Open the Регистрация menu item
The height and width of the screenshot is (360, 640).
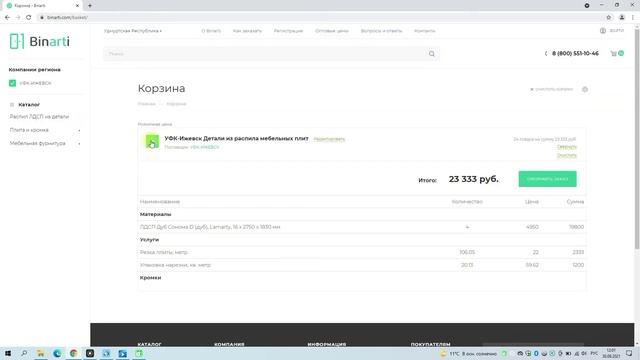tap(288, 31)
